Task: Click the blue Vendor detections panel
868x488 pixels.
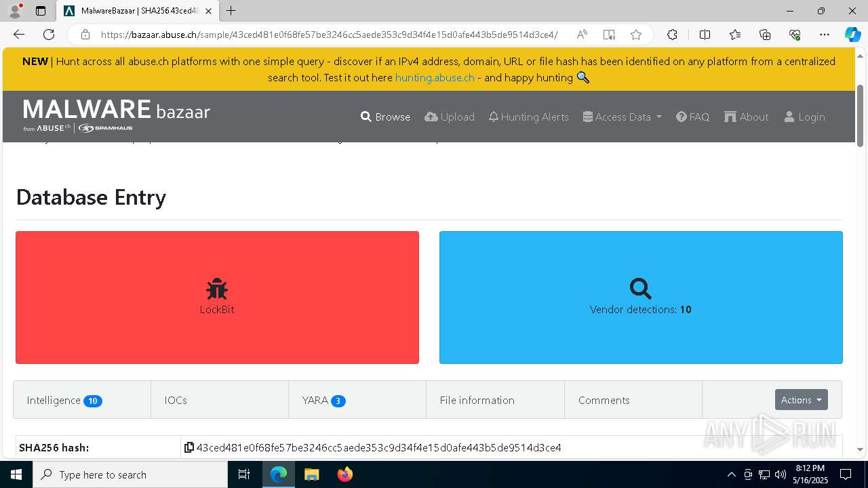Action: point(641,298)
